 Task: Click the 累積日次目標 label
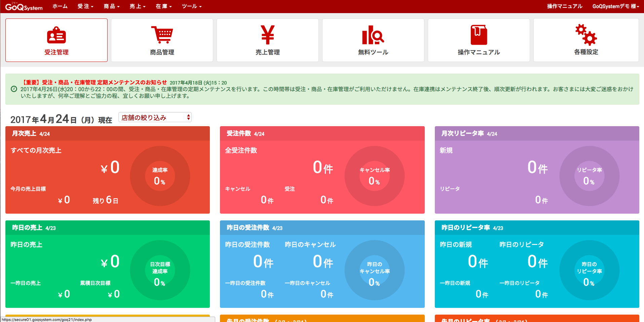pyautogui.click(x=95, y=283)
